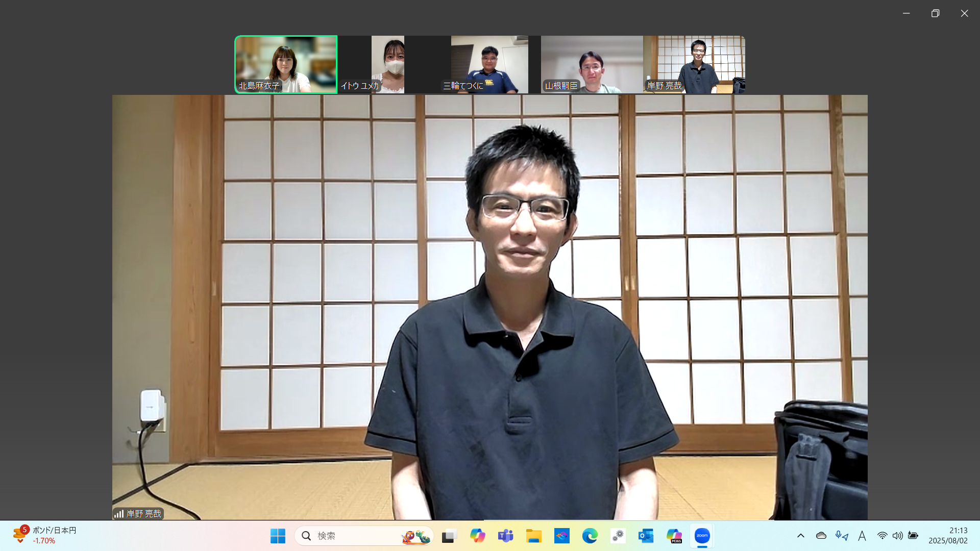Open Microsoft Teams from taskbar
The image size is (980, 551).
[505, 536]
